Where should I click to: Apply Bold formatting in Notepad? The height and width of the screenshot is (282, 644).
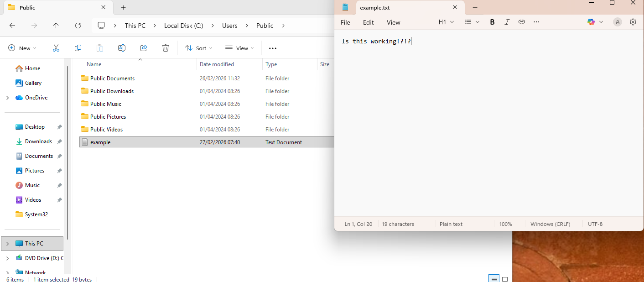point(492,22)
